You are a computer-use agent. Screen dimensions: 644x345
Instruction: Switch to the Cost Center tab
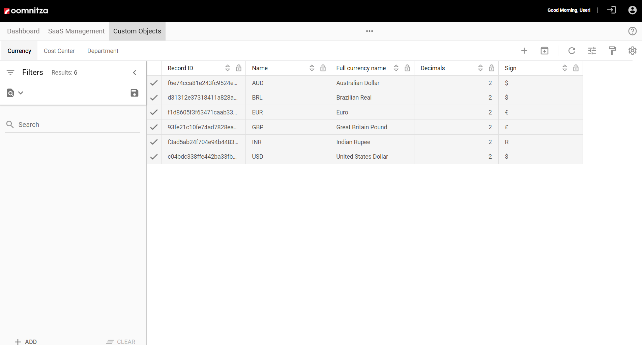[x=59, y=51]
